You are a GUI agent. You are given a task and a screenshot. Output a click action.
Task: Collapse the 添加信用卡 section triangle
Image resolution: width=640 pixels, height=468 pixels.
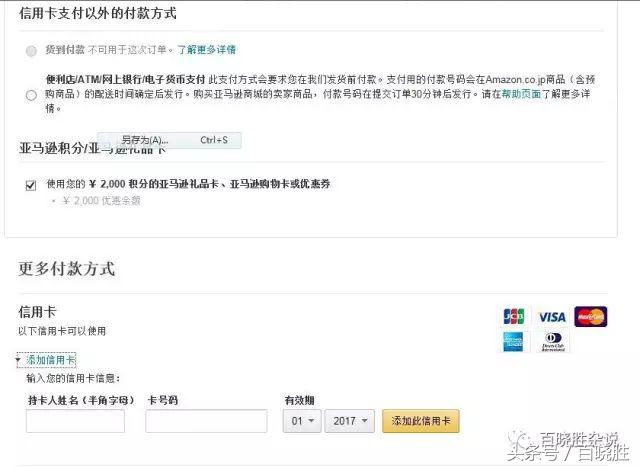[x=18, y=360]
